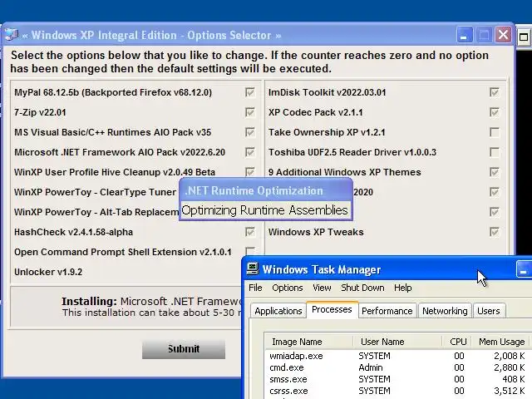Sort processes by CPU column header
Viewport: 532px width, 399px height.
tap(456, 342)
